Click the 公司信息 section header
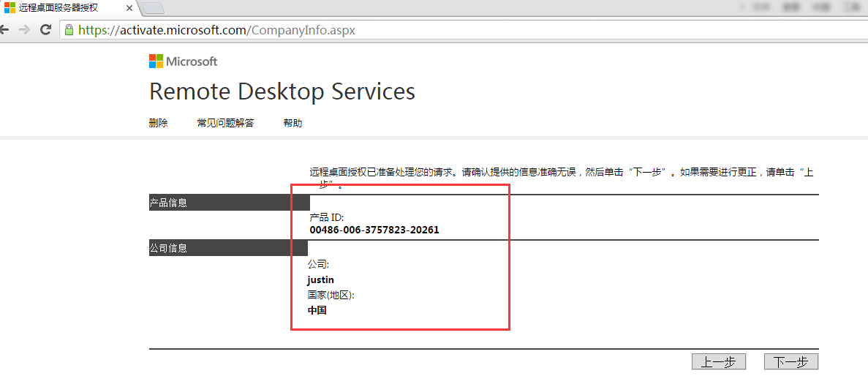868x387 pixels. (x=228, y=248)
